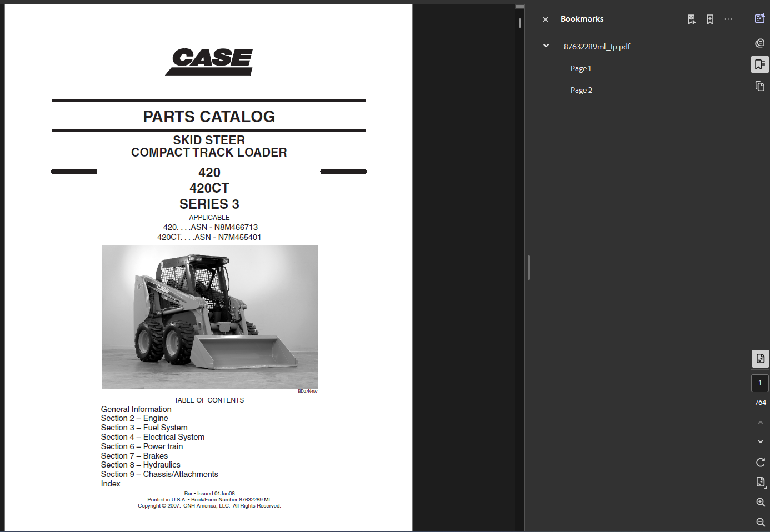This screenshot has width=770, height=532.
Task: Click the 'COMPACT TRACK LOADER' subtitle
Action: [x=209, y=153]
